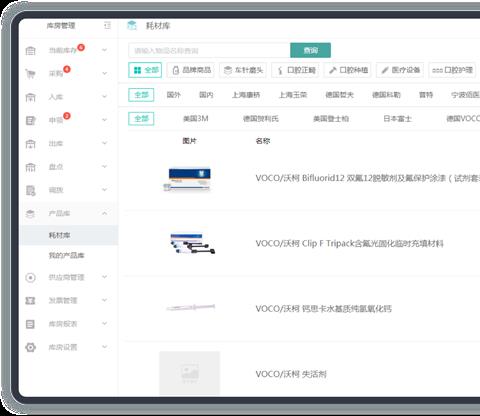Click the 采购 shopping cart icon
480x416 pixels.
point(30,74)
